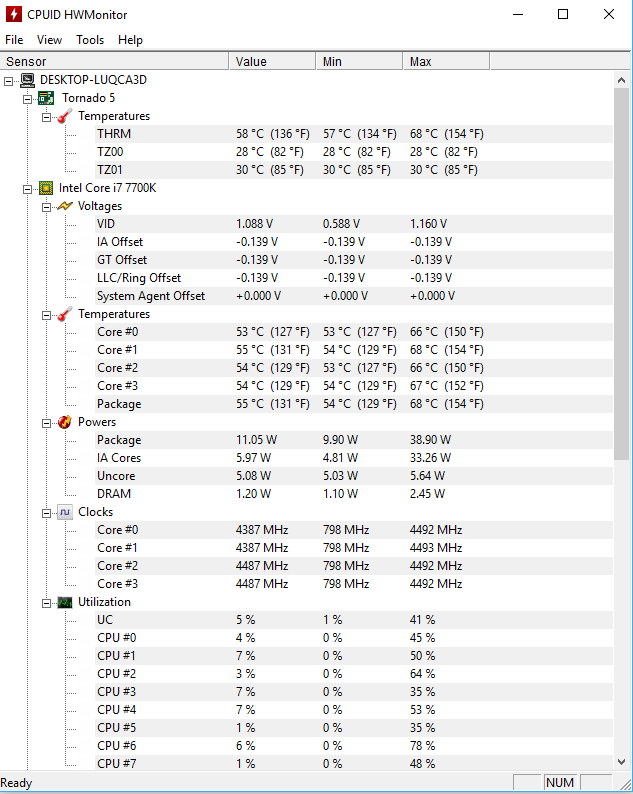Select Core #0 in Clocks
This screenshot has width=633, height=794.
(x=354, y=530)
